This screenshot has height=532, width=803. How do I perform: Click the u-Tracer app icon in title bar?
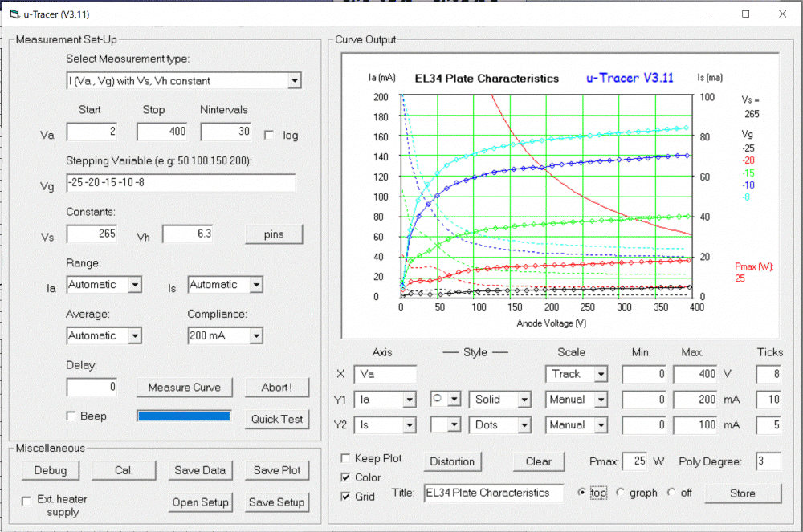(14, 14)
